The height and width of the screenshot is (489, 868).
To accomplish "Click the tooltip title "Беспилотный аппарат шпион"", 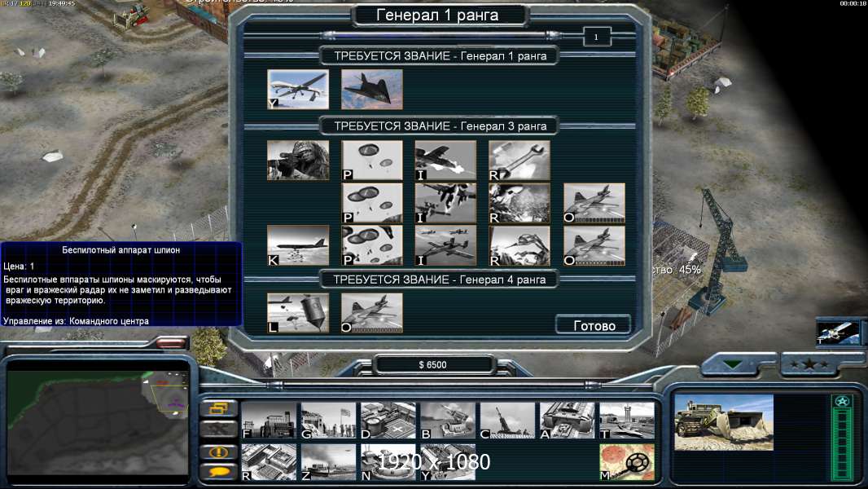I will [x=121, y=249].
